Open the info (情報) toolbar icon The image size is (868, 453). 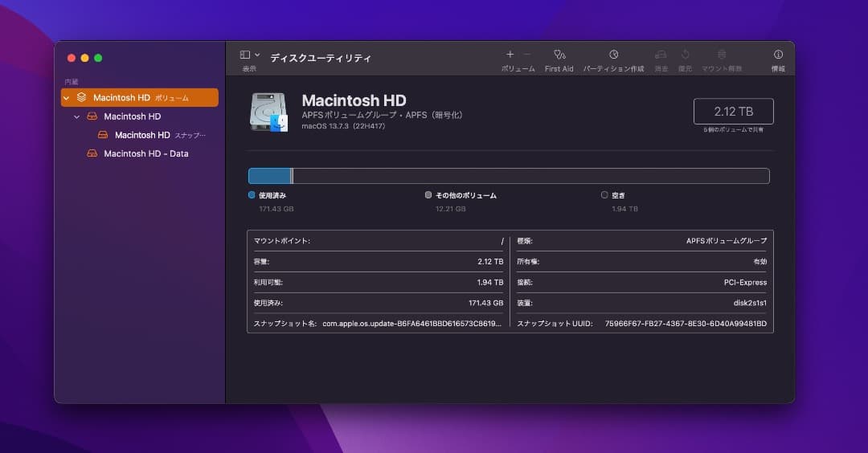[778, 54]
